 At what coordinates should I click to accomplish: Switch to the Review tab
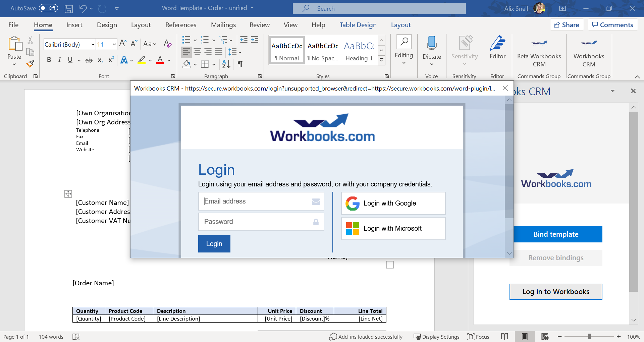(x=260, y=25)
